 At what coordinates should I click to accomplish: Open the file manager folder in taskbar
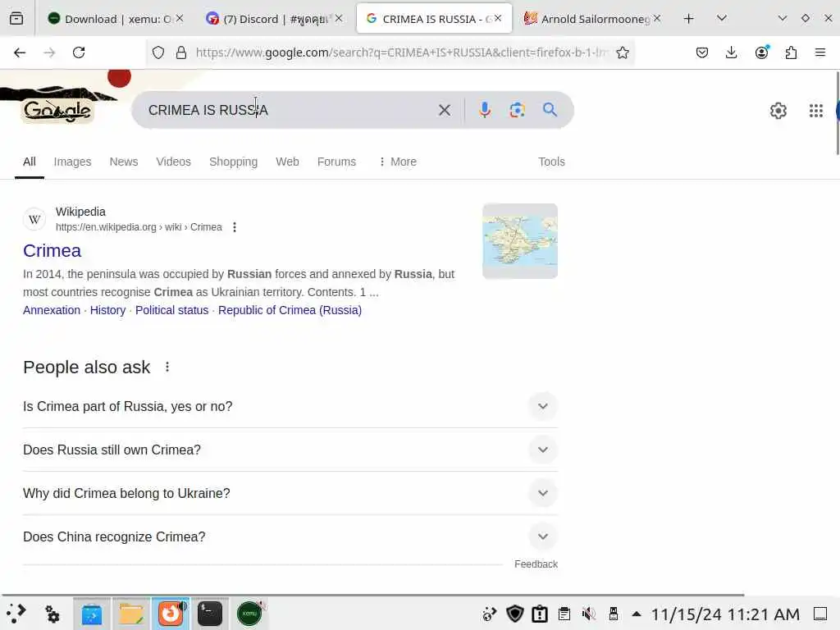(x=131, y=614)
